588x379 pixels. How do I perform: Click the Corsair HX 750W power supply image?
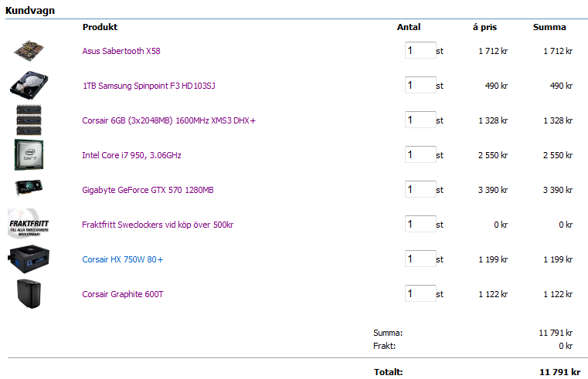point(30,259)
